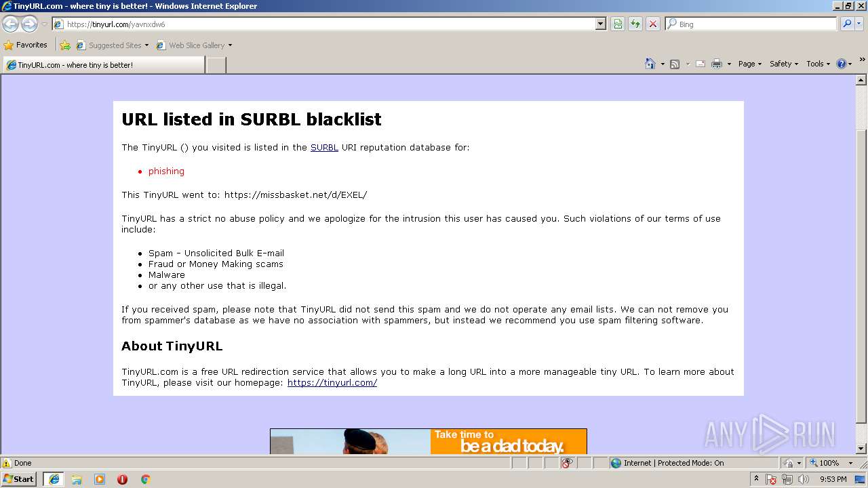868x488 pixels.
Task: Open Suggested Sites in favorites bar
Action: tap(112, 45)
